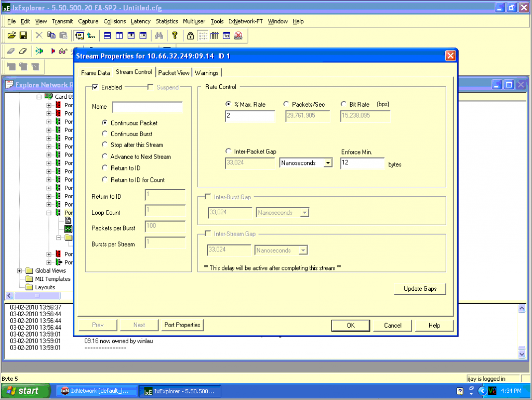Image resolution: width=532 pixels, height=400 pixels.
Task: Click the Tcl script toolbar icon
Action: click(x=227, y=35)
